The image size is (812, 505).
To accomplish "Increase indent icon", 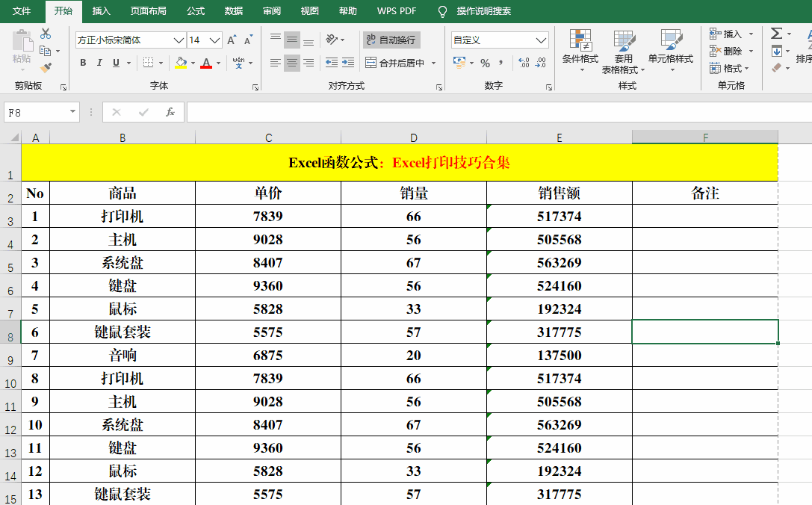I will pos(348,63).
